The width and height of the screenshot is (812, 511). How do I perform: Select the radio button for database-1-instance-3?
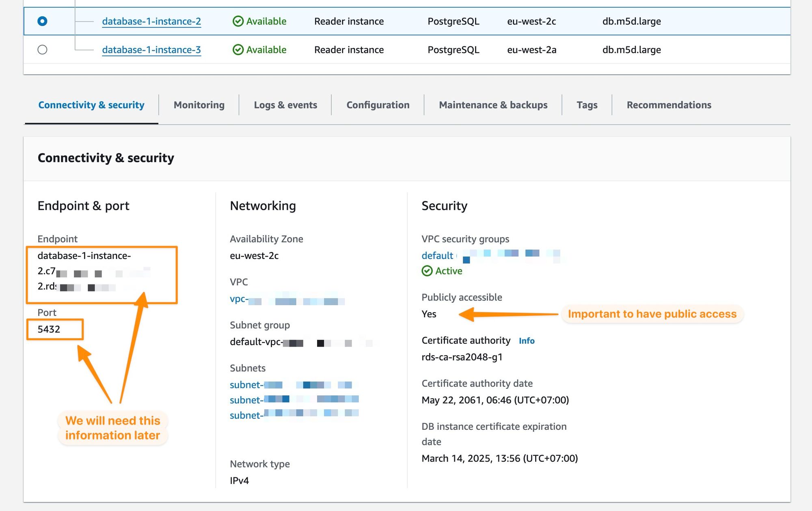pos(43,50)
